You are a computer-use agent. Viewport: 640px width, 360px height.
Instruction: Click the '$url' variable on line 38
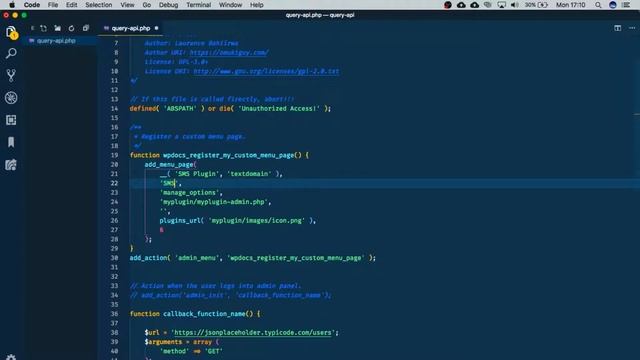tap(152, 333)
